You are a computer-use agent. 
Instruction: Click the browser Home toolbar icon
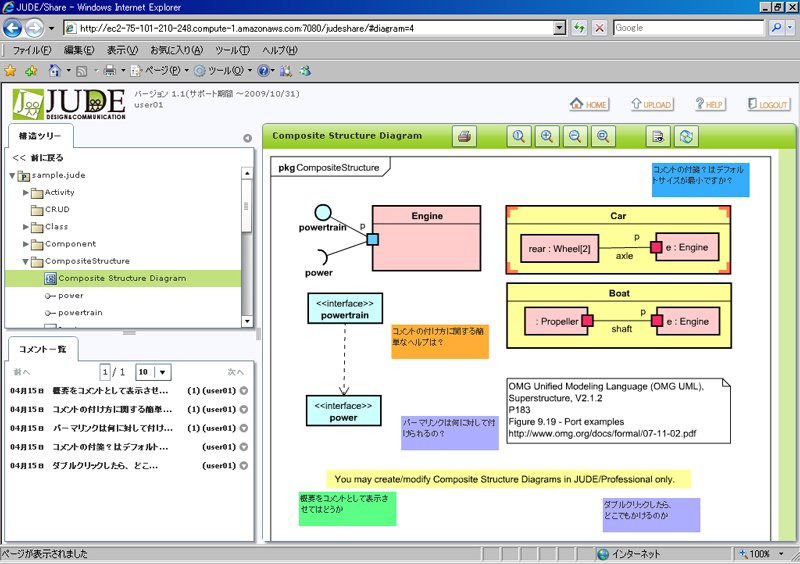(55, 70)
